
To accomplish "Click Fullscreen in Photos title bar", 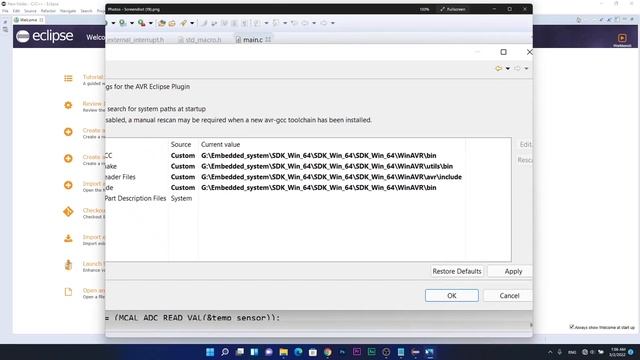I will click(x=453, y=9).
